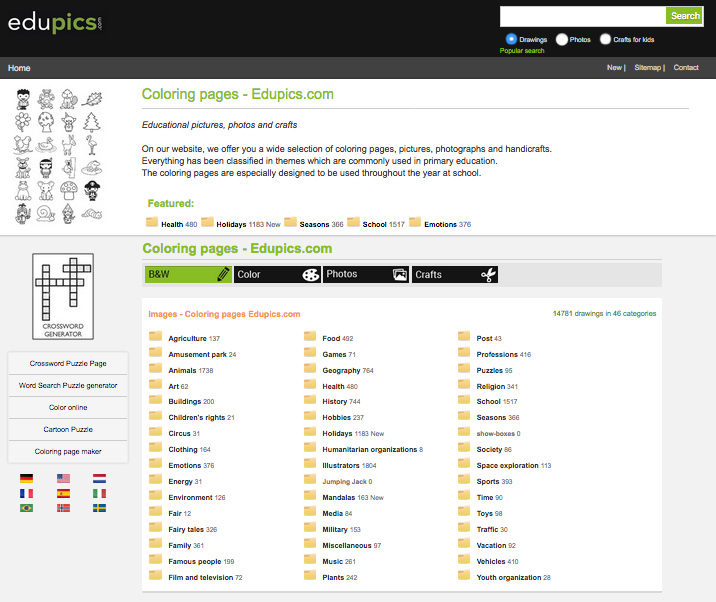Choose the Netherlands flag icon
This screenshot has width=716, height=602.
[100, 478]
